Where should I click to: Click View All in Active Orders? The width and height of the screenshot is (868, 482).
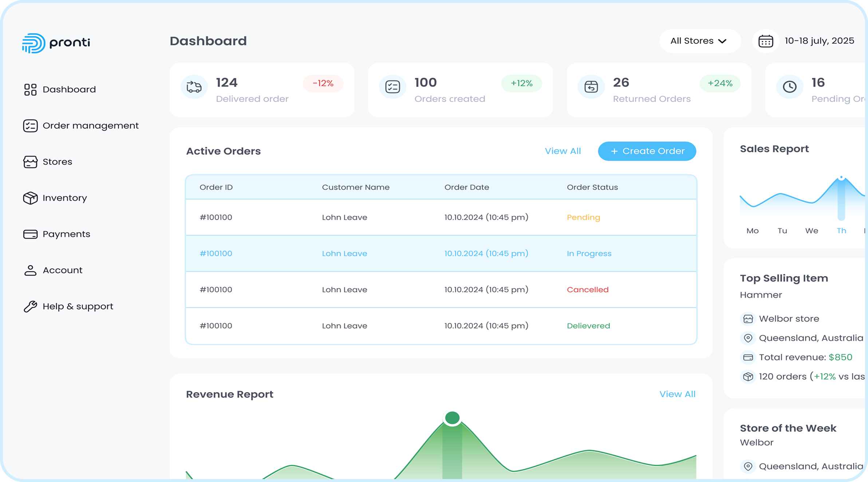(x=563, y=151)
